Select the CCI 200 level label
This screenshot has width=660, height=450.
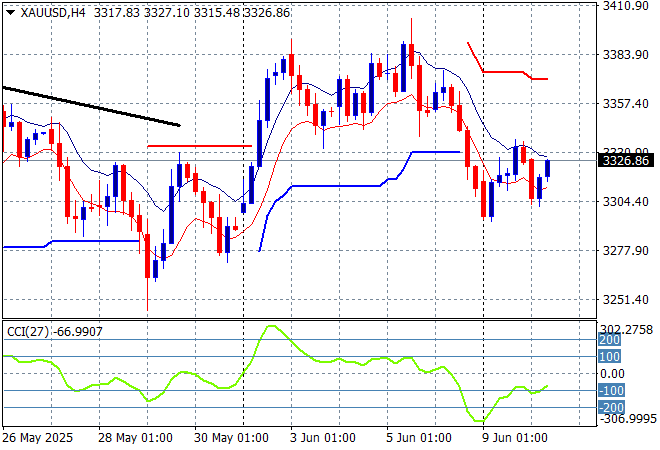coord(609,340)
